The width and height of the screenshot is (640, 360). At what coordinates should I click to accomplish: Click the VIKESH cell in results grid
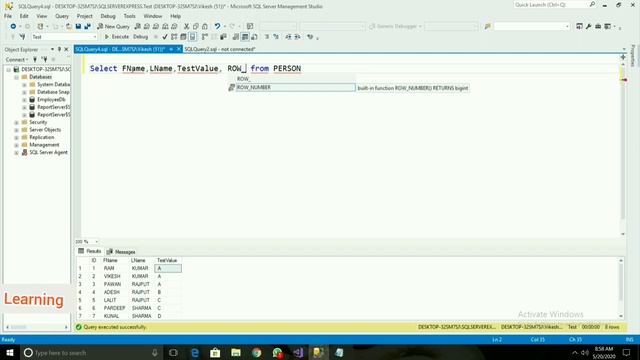coord(112,276)
